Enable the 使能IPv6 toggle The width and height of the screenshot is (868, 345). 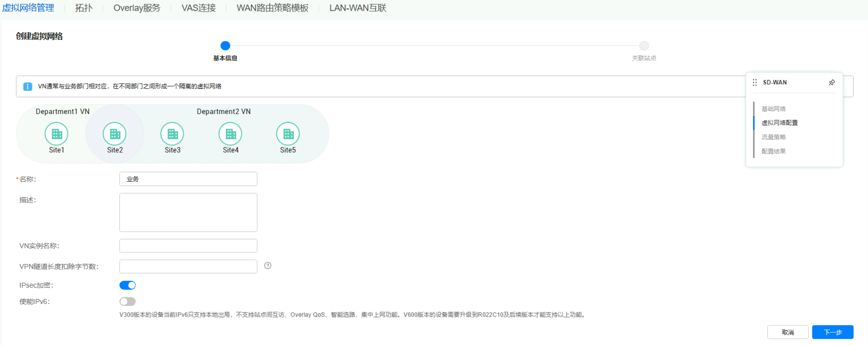127,302
